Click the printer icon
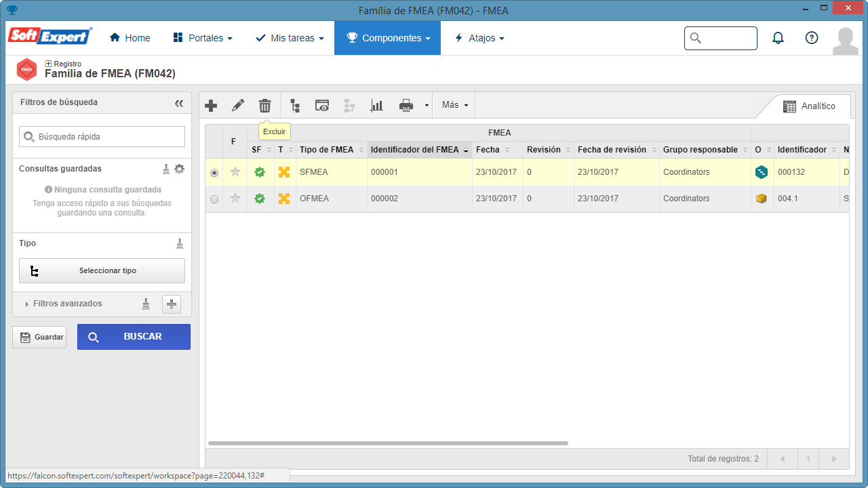868x488 pixels. click(x=406, y=105)
